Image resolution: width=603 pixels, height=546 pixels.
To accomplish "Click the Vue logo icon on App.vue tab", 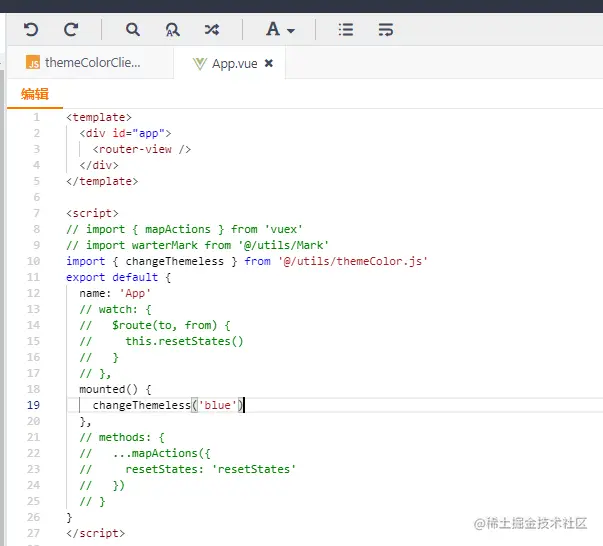I will tap(200, 64).
